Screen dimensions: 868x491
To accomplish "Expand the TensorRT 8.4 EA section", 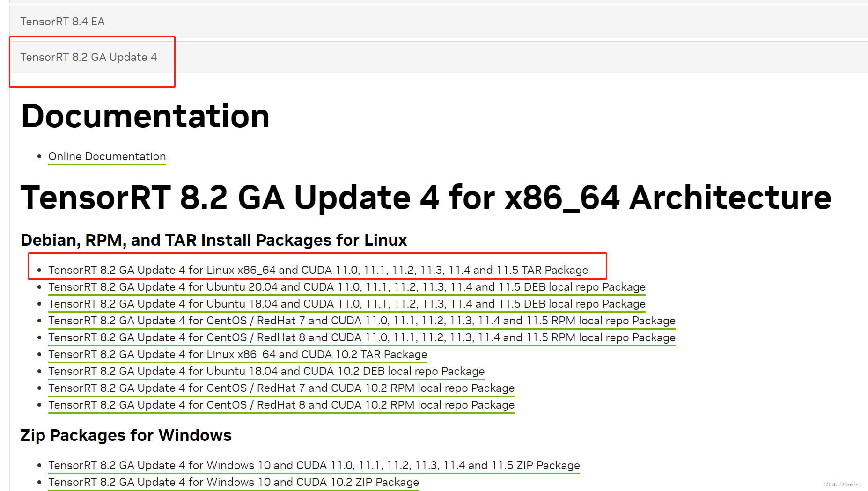I will coord(62,22).
